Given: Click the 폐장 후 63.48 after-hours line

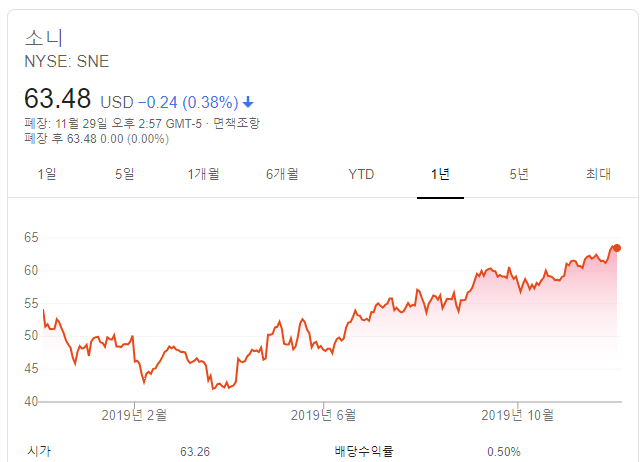Looking at the screenshot, I should 97,139.
